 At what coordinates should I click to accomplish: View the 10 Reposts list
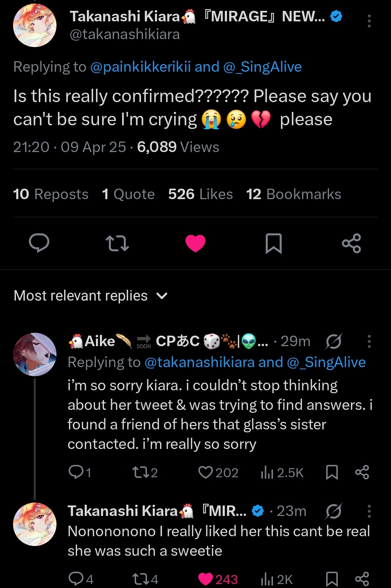(x=51, y=194)
